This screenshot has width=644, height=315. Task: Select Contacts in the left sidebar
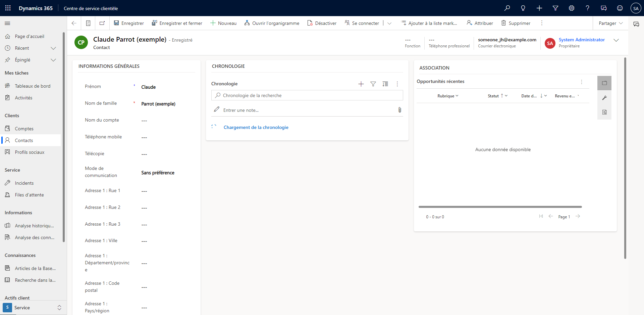[x=23, y=140]
